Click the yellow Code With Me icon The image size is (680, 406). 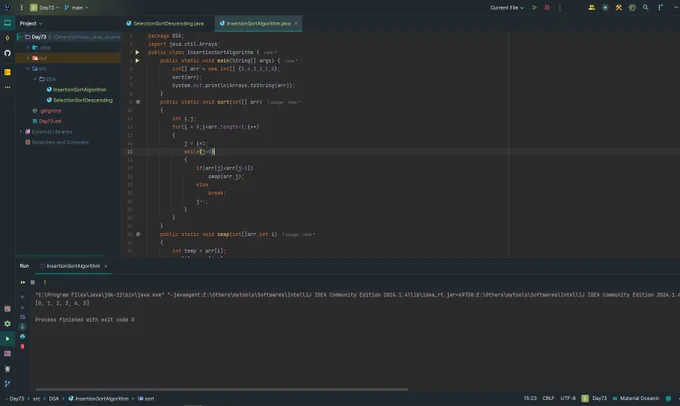592,7
